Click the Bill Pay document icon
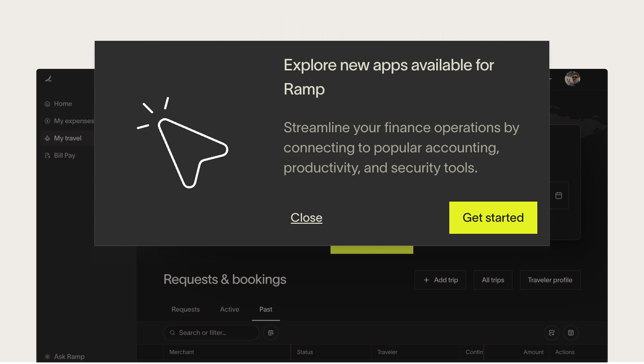This screenshot has height=364, width=644. coord(48,155)
